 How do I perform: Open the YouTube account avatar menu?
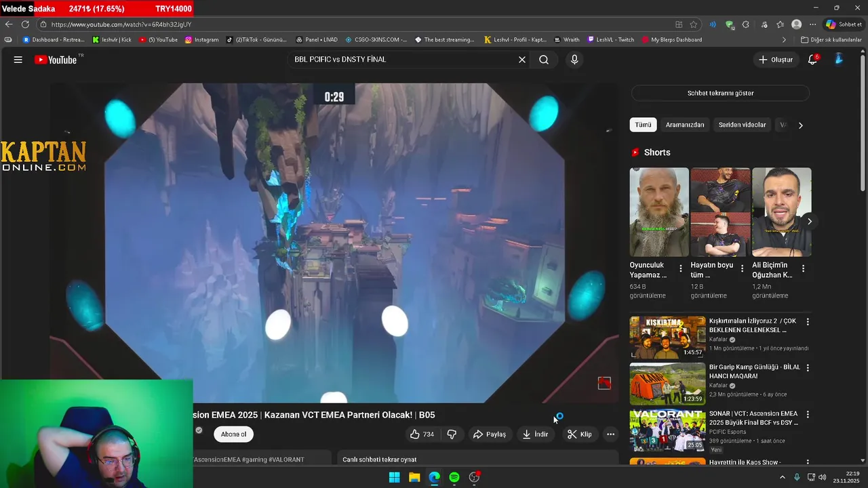pyautogui.click(x=839, y=60)
